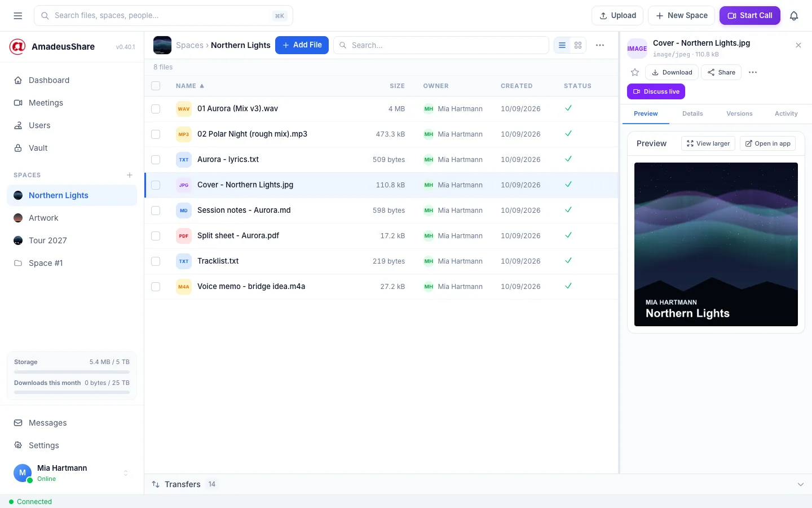The height and width of the screenshot is (508, 812).
Task: Tick checkbox for Aurora - lyrics.txt
Action: [156, 160]
